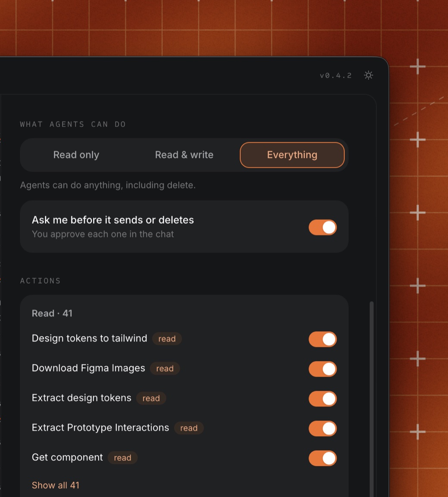The width and height of the screenshot is (448, 497).
Task: Click the Get component label
Action: click(x=67, y=457)
